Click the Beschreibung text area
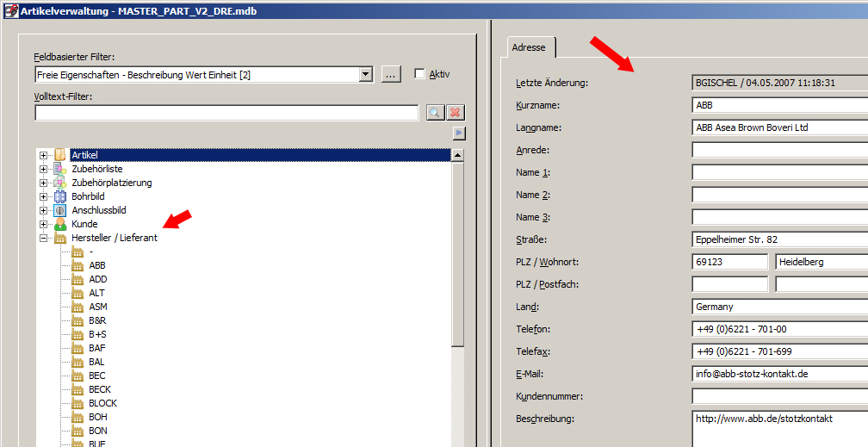Screen dimensions: 868x447 pos(779,429)
